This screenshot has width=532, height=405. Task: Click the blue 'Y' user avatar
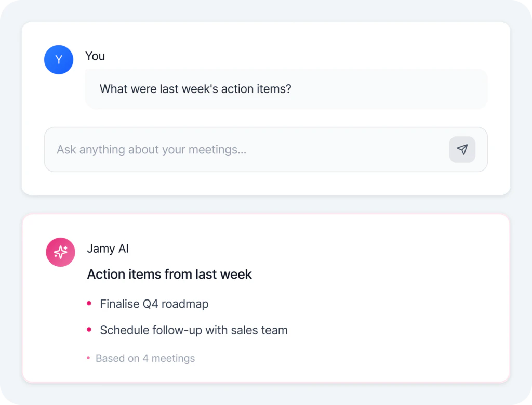(x=59, y=59)
